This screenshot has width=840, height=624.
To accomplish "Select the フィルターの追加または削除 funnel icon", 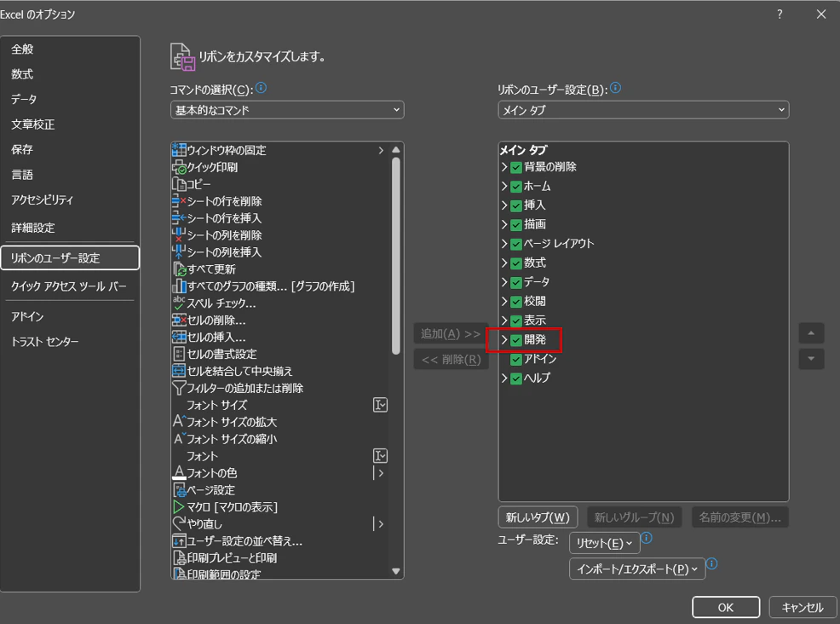I will click(x=179, y=388).
